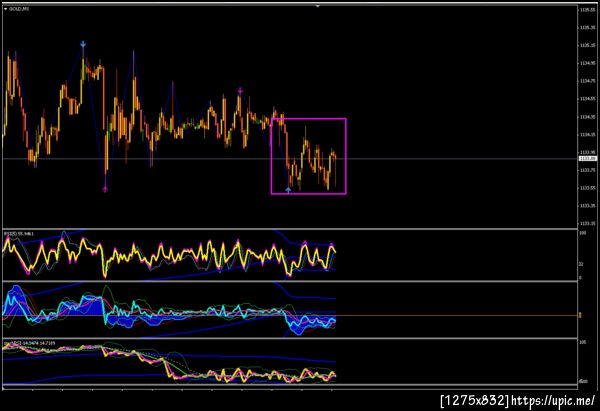Viewport: 600px width, 411px height.
Task: Expand the triangle menu beside GOLD,M1
Action: coord(5,8)
